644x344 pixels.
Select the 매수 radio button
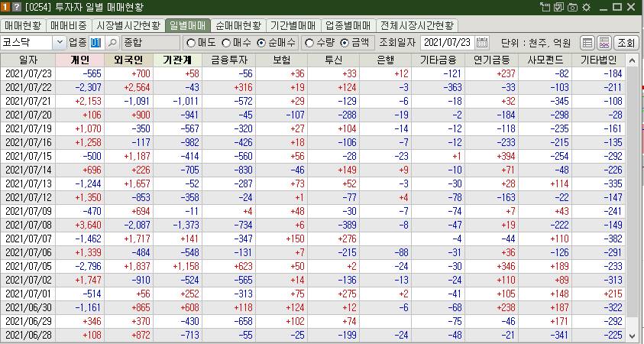226,43
